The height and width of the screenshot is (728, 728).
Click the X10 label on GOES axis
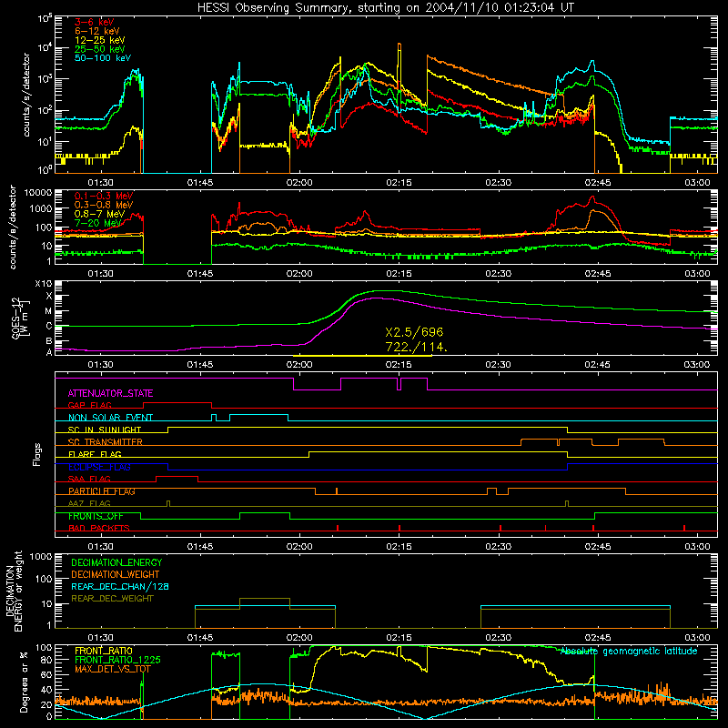pyautogui.click(x=44, y=284)
